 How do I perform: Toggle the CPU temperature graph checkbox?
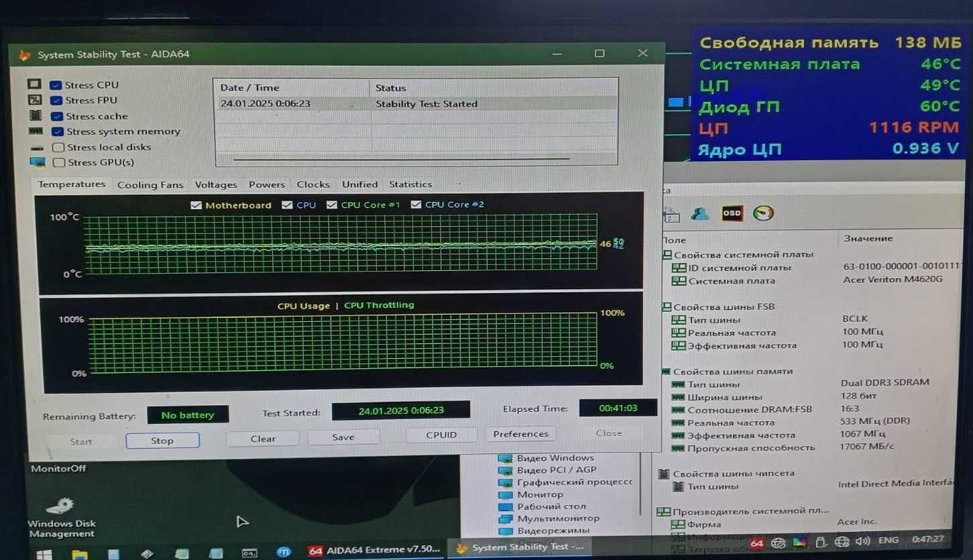point(288,205)
